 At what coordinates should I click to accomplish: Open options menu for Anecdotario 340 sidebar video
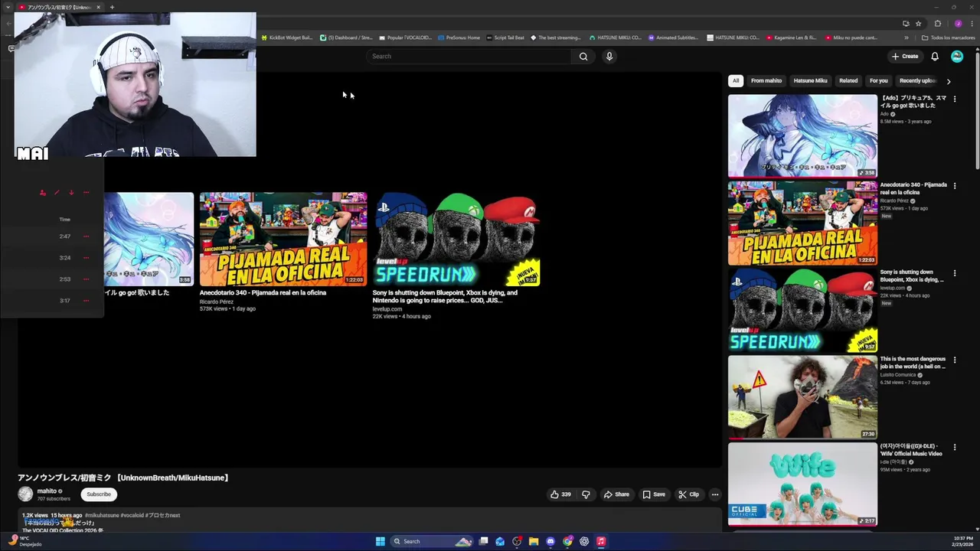pyautogui.click(x=955, y=186)
